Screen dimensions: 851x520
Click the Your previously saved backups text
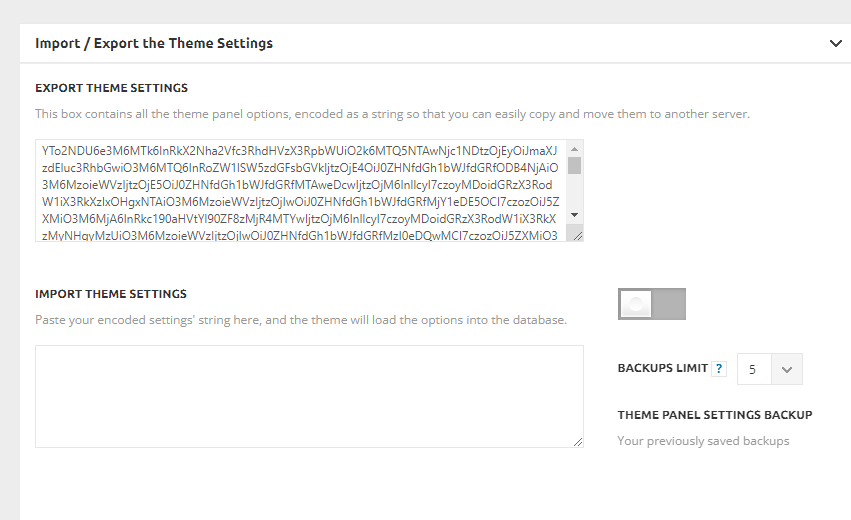point(703,441)
